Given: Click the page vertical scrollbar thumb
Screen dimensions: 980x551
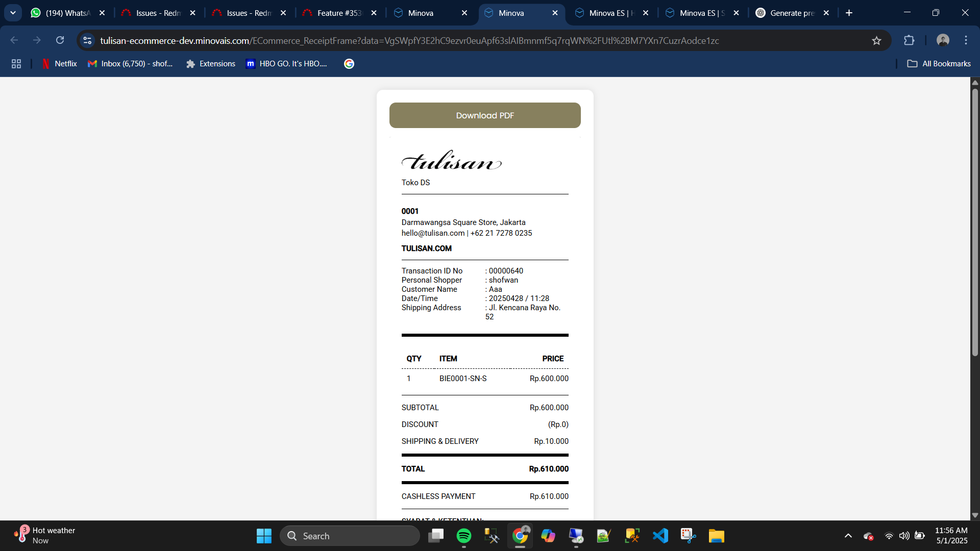Looking at the screenshot, I should coord(975,222).
